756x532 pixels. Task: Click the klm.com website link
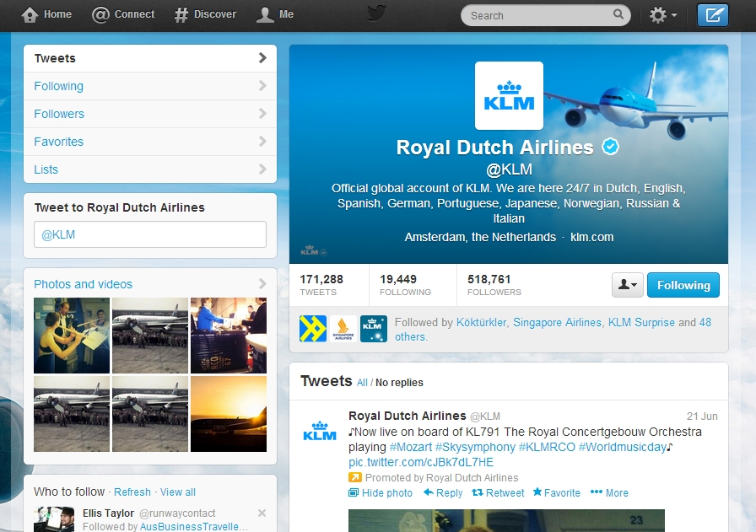(591, 237)
